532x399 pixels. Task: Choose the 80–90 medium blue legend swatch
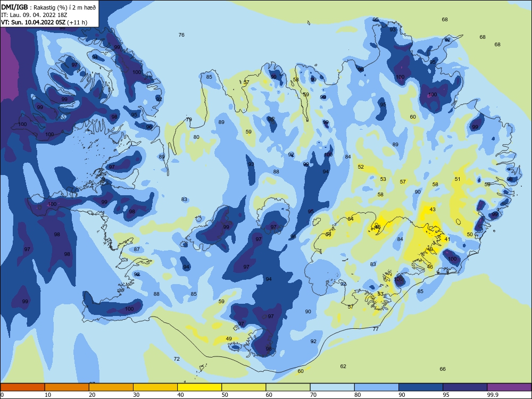(x=377, y=387)
